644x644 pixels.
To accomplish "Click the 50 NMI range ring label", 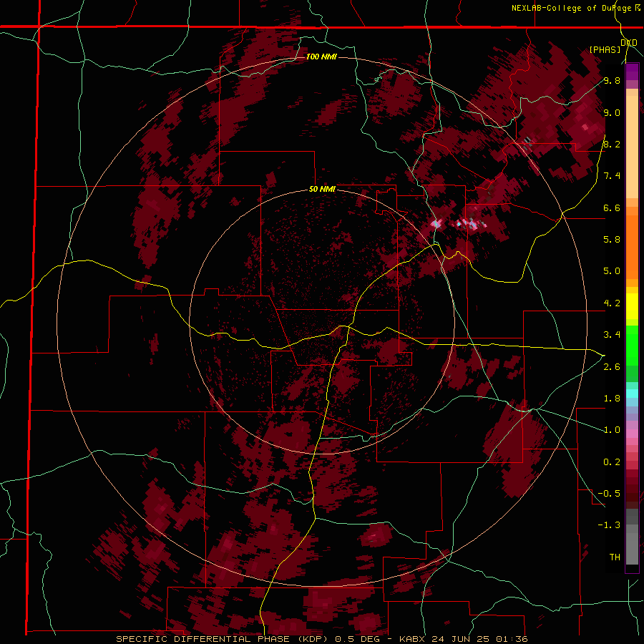I will 322,189.
